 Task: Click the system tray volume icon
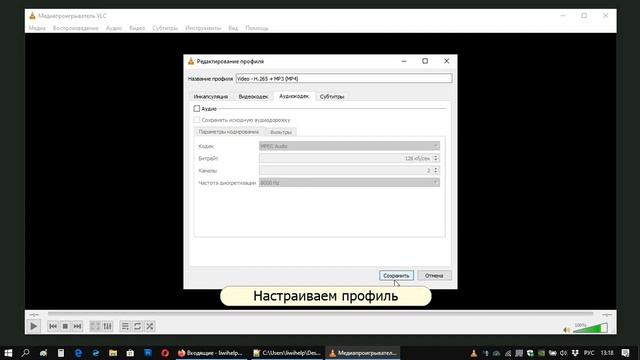click(x=564, y=353)
